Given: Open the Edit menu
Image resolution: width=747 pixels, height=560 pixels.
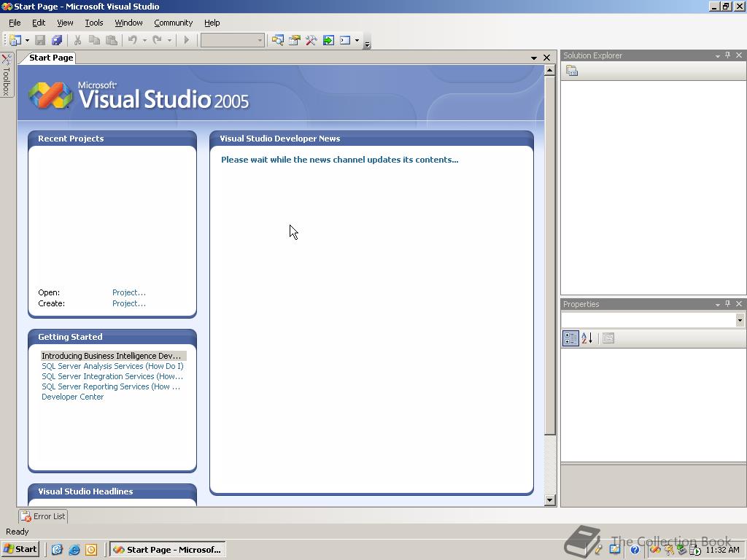Looking at the screenshot, I should click(39, 23).
